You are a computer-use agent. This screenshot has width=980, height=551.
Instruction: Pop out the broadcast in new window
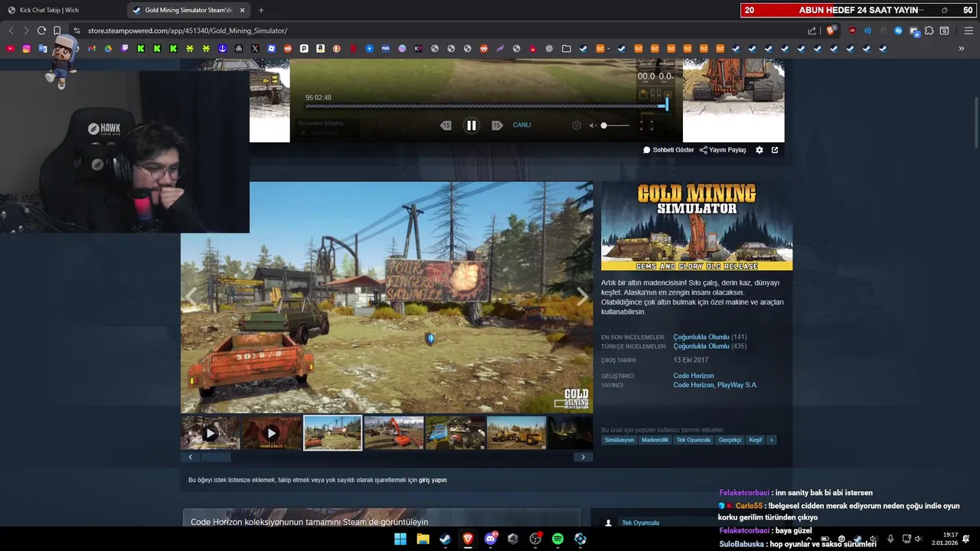click(x=775, y=150)
